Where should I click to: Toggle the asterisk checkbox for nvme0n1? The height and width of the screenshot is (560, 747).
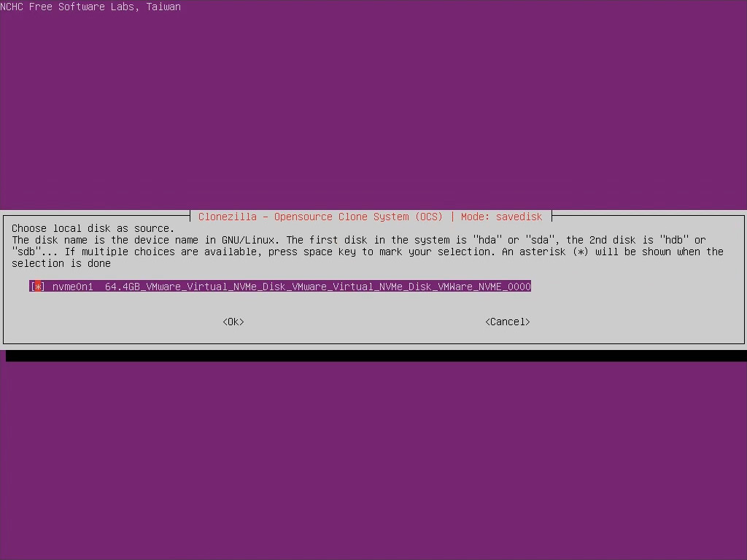click(x=38, y=287)
